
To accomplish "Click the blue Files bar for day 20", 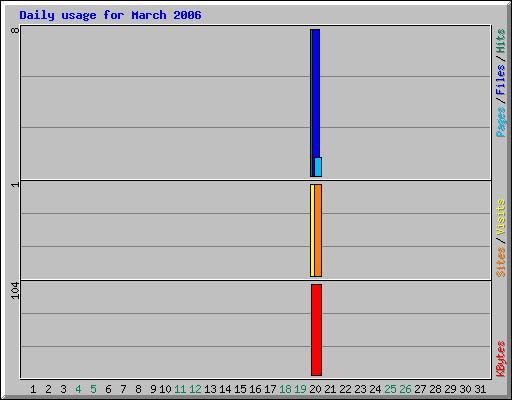I will [x=316, y=93].
